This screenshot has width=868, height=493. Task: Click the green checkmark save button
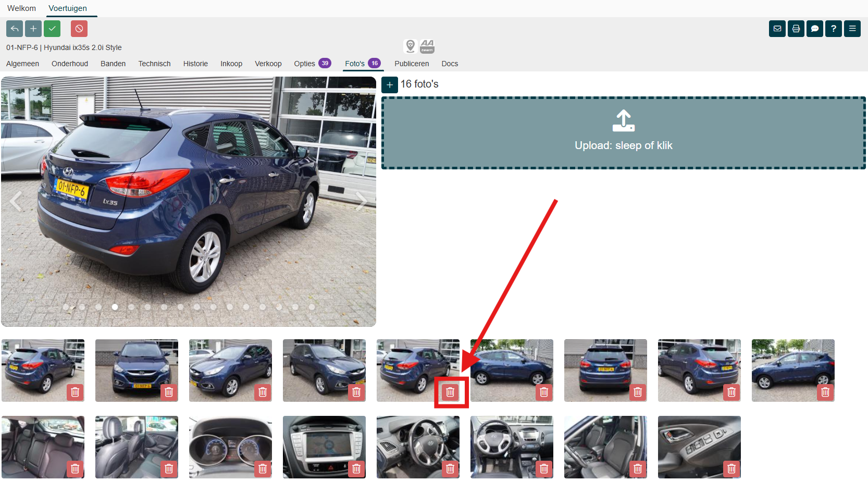pos(52,29)
